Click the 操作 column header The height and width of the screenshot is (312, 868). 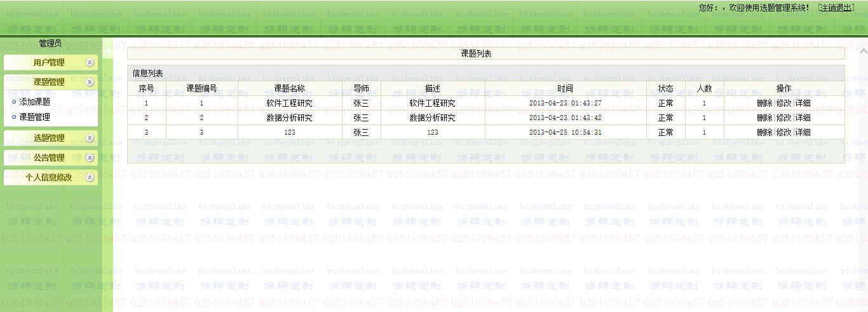click(x=784, y=88)
